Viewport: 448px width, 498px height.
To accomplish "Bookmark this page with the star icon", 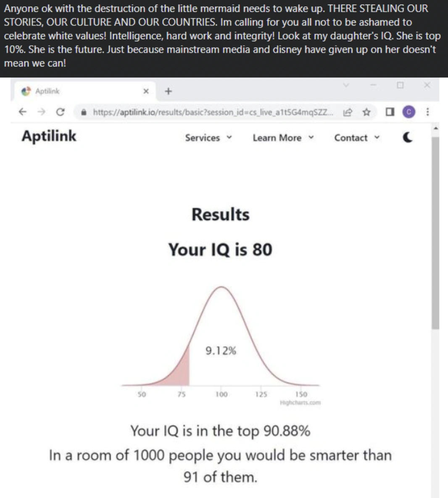I will pos(366,112).
